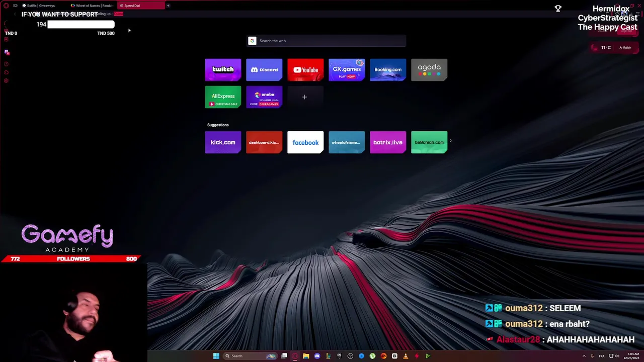The height and width of the screenshot is (362, 644).
Task: Click the trophy icon at top right
Action: pos(558,9)
